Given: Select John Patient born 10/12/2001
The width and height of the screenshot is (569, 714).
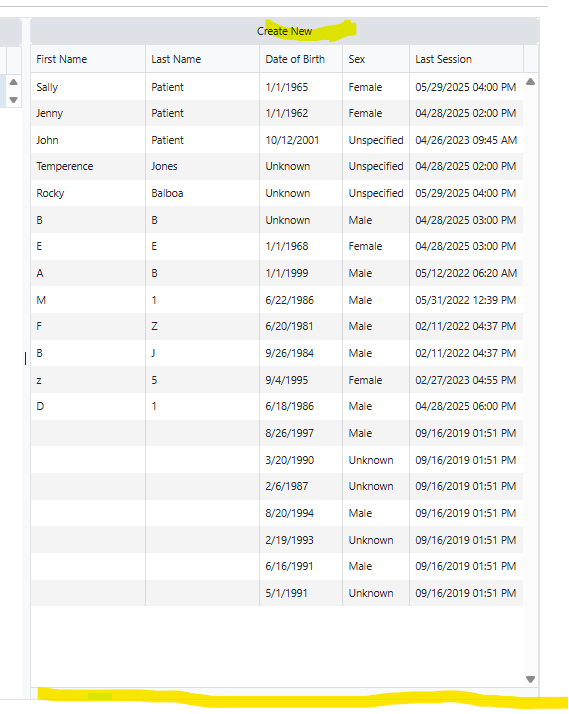Looking at the screenshot, I should pos(277,140).
